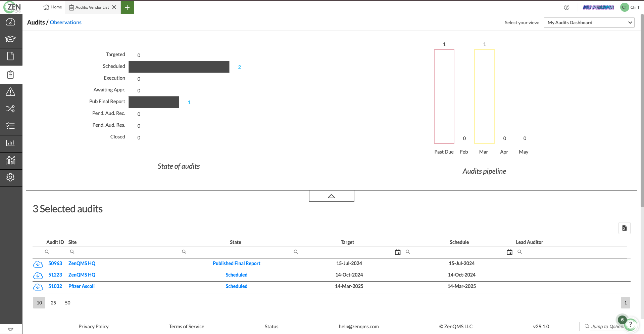Select the shuffle Change Control icon
Image resolution: width=644 pixels, height=334 pixels.
(x=10, y=109)
